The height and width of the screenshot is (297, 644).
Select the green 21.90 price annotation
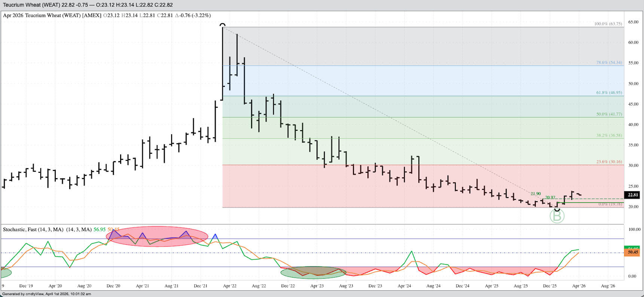tap(535, 194)
